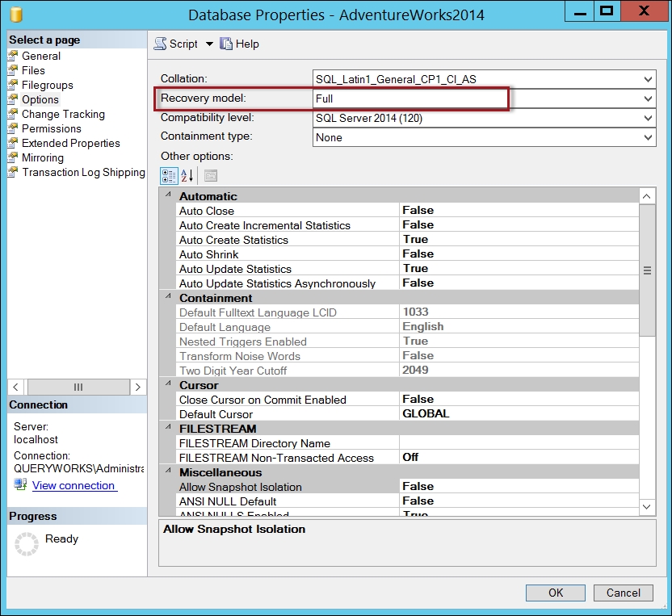Click the Help toolbar button
The height and width of the screenshot is (616, 672).
coord(240,44)
